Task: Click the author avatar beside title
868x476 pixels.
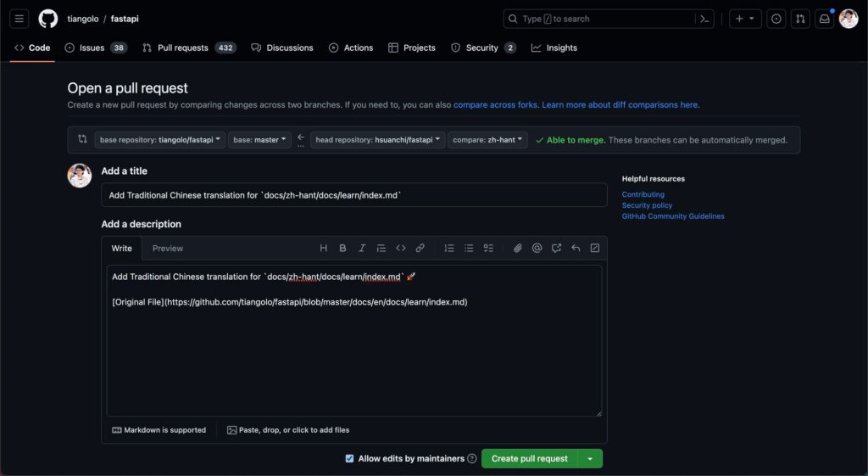Action: [x=80, y=175]
